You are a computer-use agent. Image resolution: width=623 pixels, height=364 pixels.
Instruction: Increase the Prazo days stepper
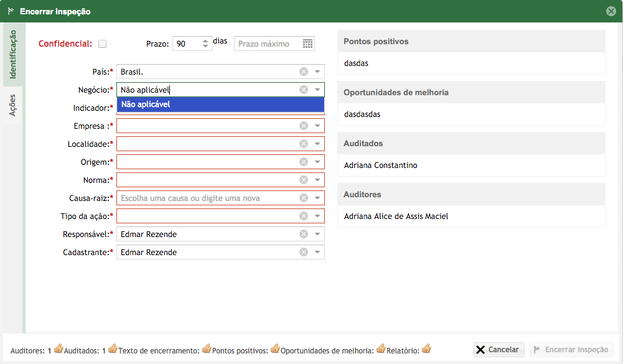pos(205,41)
